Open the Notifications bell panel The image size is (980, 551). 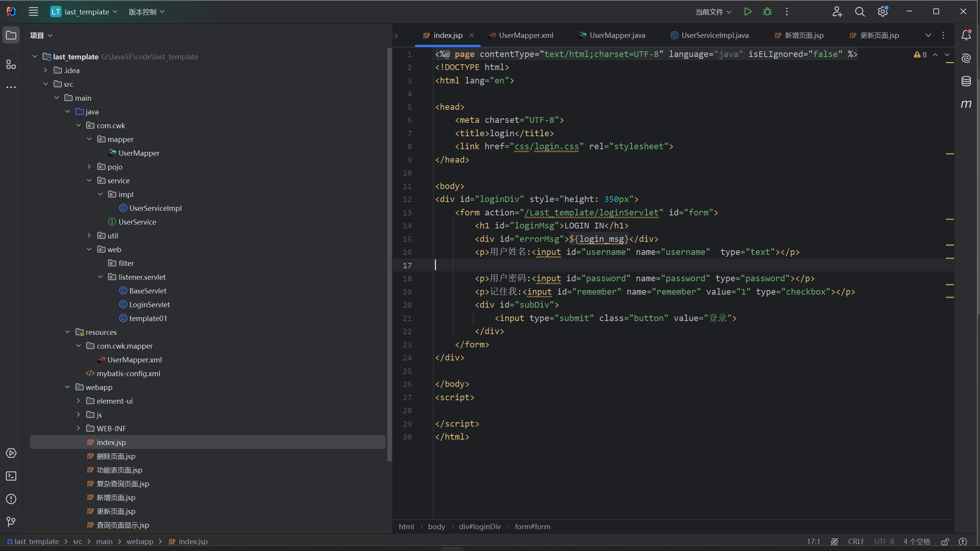(966, 35)
